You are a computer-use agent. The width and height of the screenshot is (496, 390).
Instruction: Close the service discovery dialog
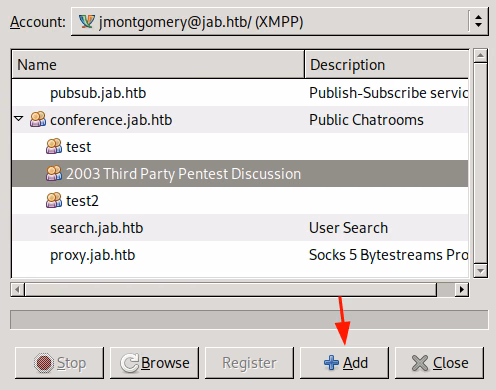point(439,363)
